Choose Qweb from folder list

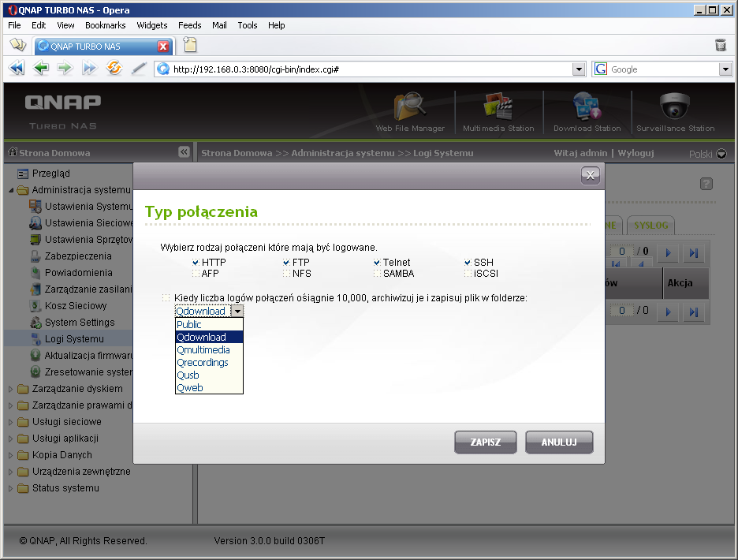pos(209,388)
